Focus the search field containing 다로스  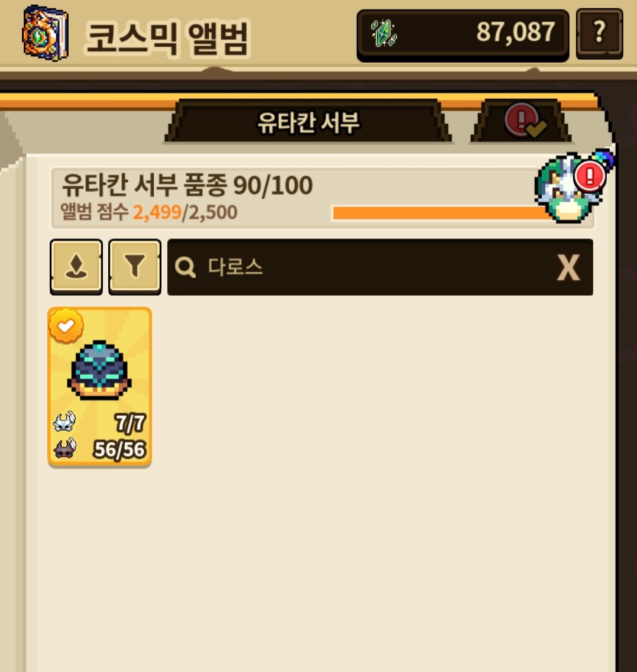380,267
